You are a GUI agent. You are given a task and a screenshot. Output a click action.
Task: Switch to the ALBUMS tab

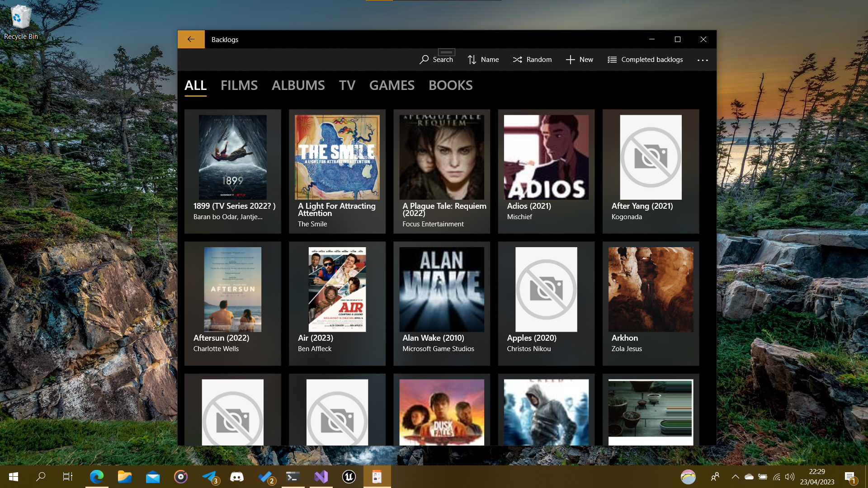(x=298, y=85)
